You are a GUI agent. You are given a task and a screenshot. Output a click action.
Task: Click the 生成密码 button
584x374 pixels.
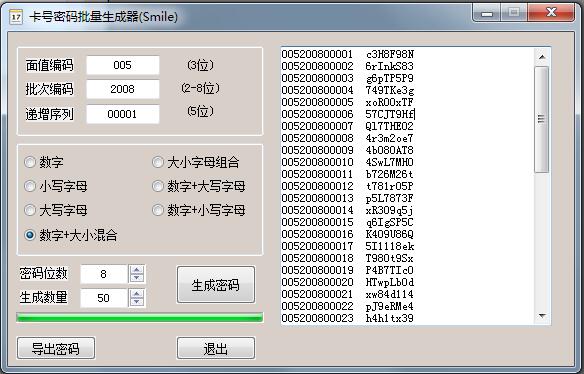(x=216, y=285)
